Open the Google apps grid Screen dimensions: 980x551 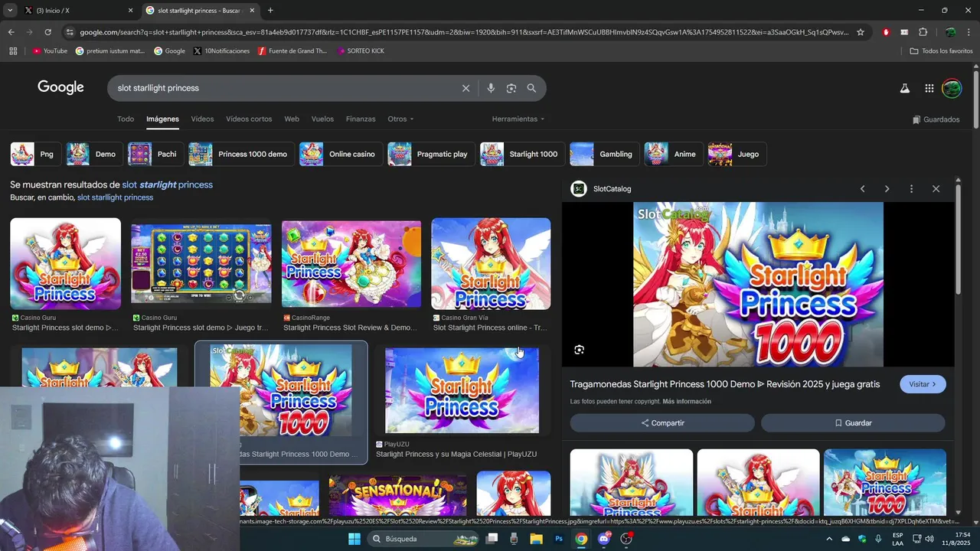click(929, 88)
